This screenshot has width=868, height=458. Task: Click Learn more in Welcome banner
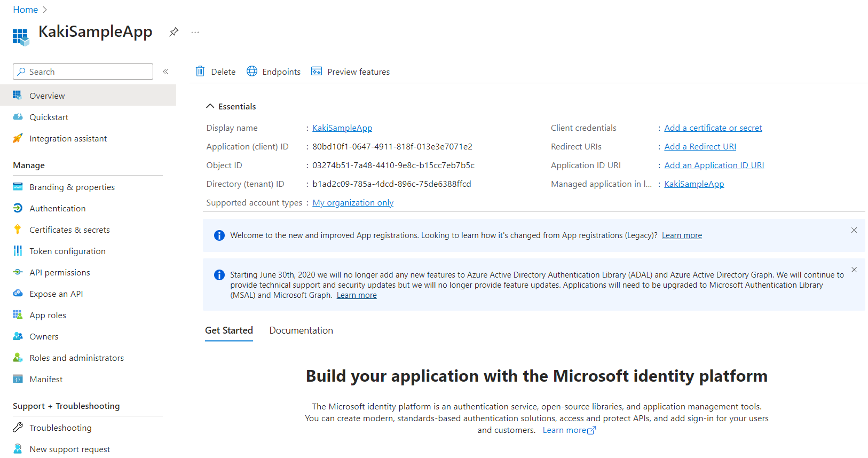[682, 235]
